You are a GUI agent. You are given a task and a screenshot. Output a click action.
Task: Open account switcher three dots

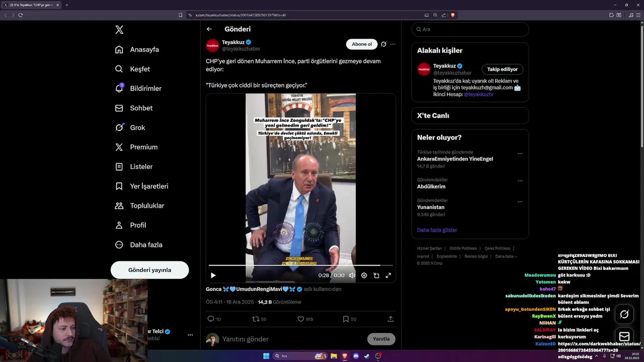pyautogui.click(x=190, y=335)
